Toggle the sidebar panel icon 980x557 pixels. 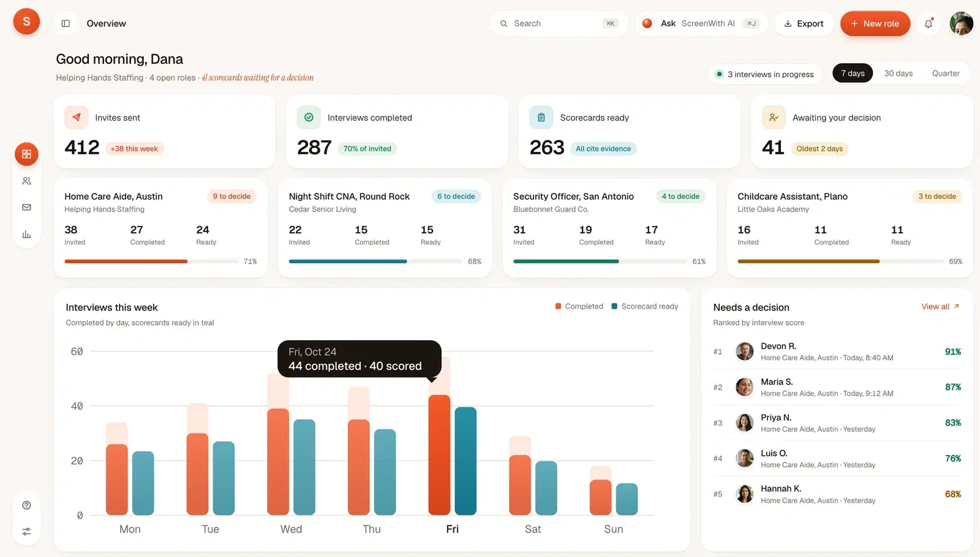66,23
